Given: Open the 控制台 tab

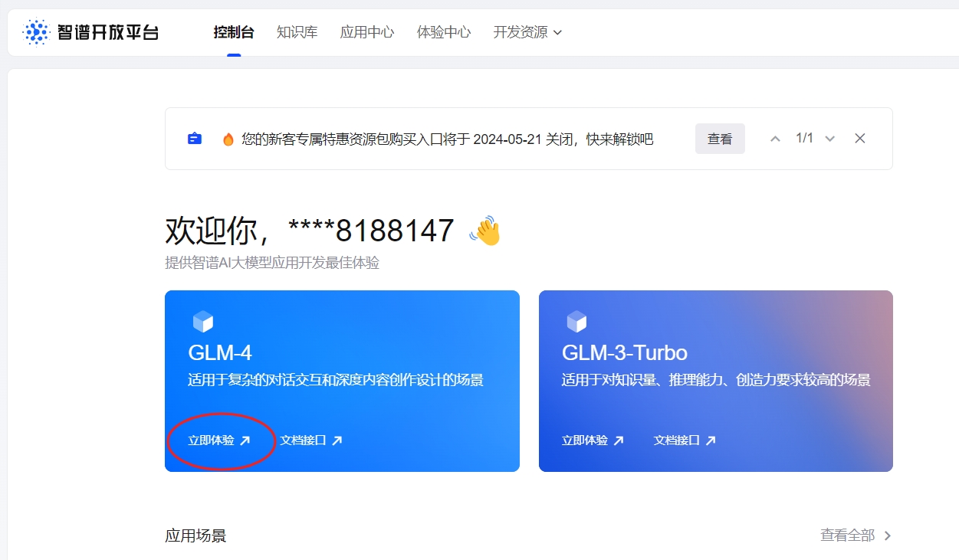Looking at the screenshot, I should [234, 32].
